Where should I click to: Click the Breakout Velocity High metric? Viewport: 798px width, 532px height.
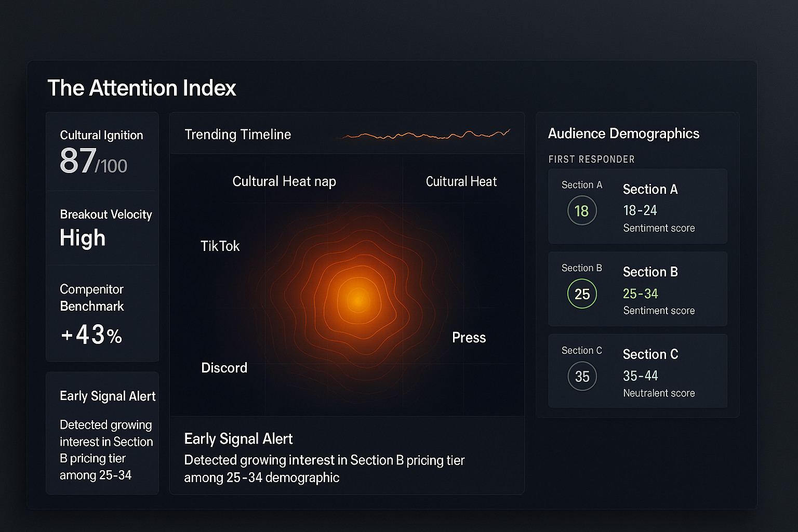(83, 238)
